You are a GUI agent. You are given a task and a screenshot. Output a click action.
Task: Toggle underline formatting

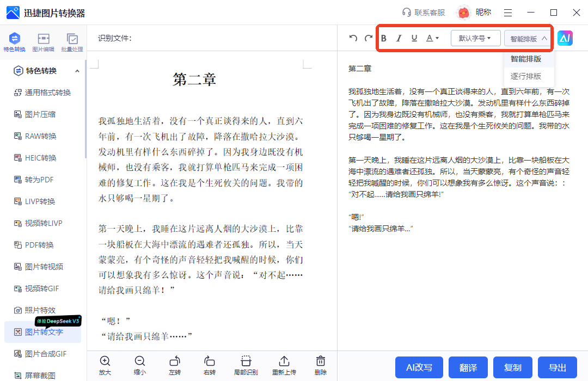(414, 38)
